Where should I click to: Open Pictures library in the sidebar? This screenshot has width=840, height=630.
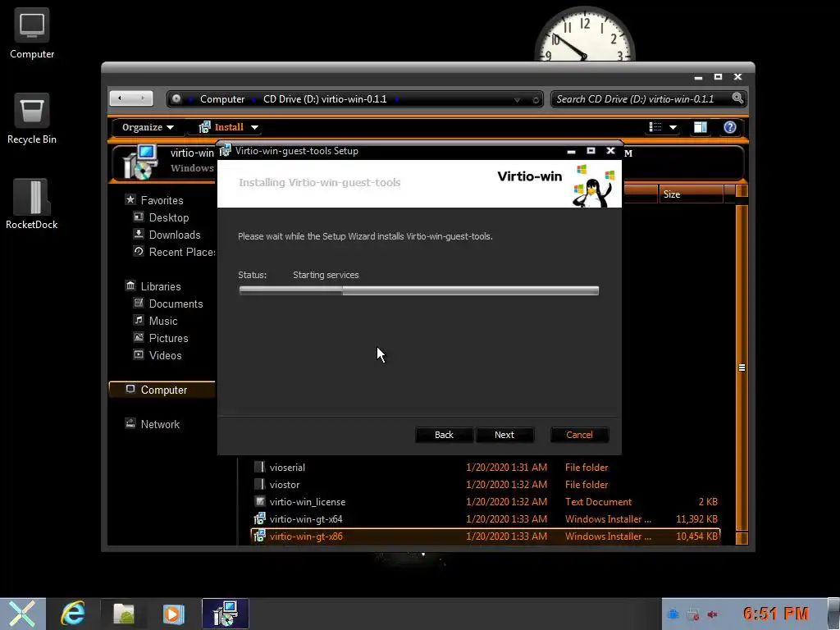168,338
